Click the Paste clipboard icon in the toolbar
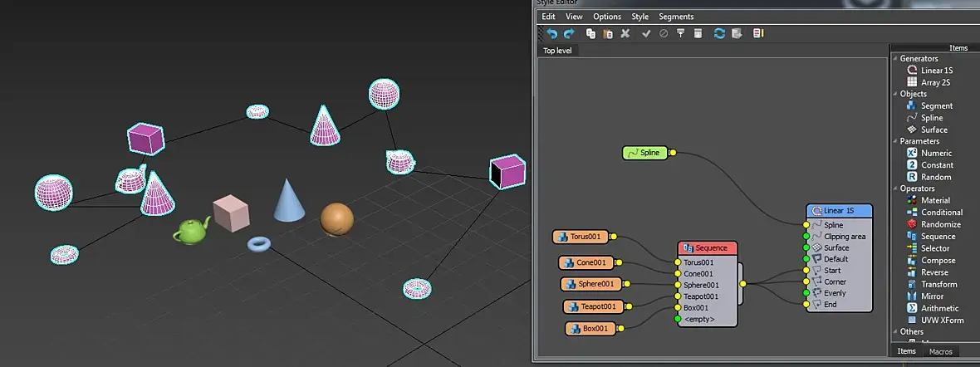 (x=607, y=34)
